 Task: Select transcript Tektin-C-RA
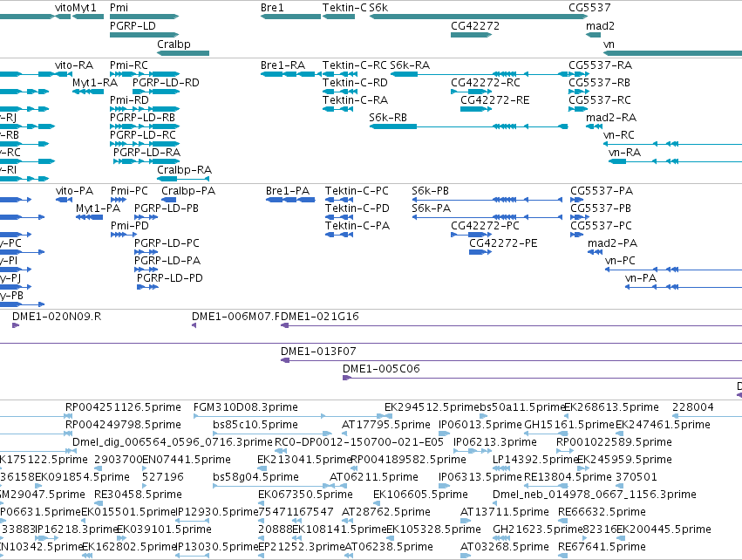355,100
